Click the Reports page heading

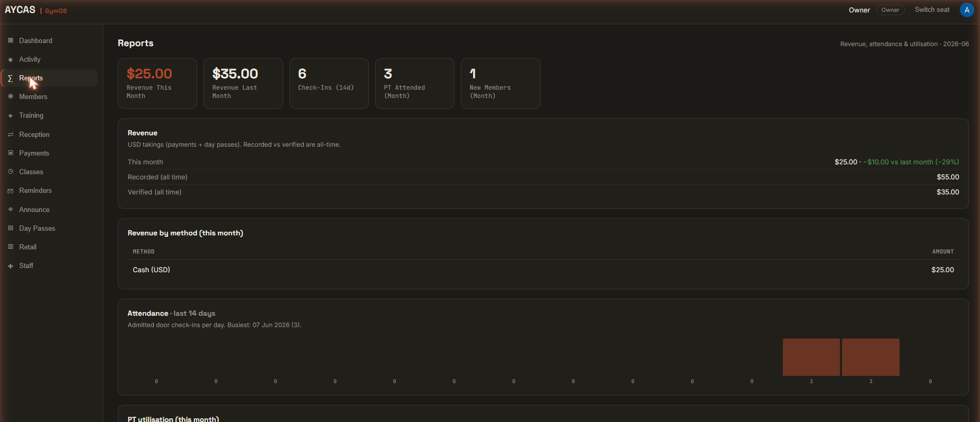pyautogui.click(x=135, y=43)
